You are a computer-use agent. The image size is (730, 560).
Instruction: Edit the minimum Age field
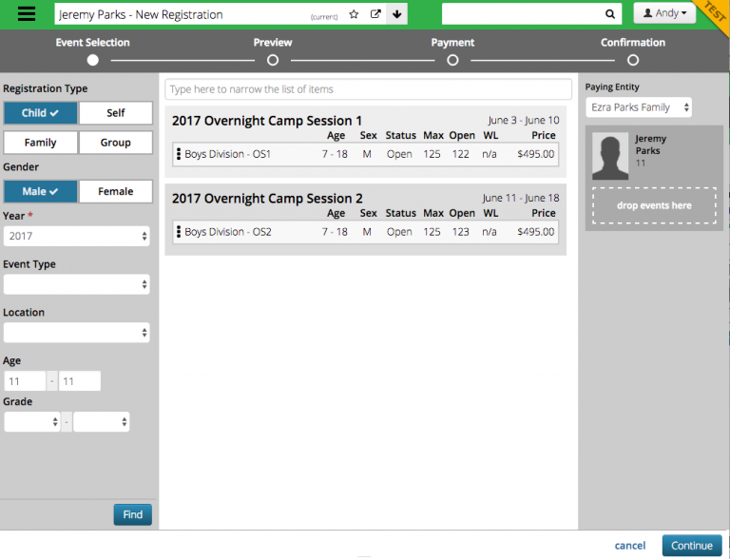[25, 381]
